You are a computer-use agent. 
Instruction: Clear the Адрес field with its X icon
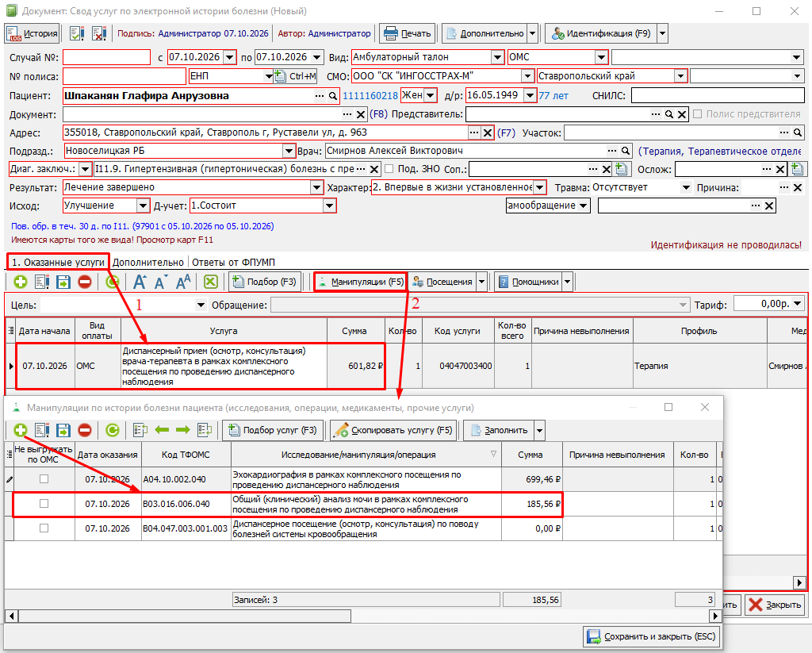488,133
